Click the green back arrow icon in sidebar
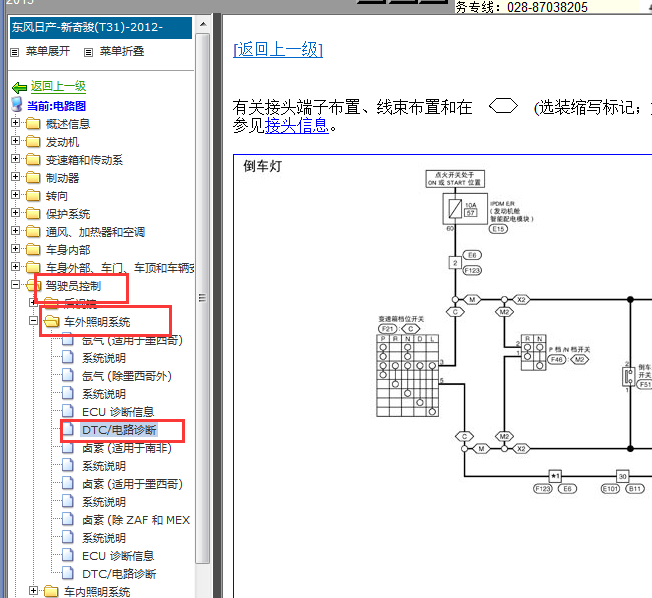This screenshot has height=598, width=652. [19, 87]
